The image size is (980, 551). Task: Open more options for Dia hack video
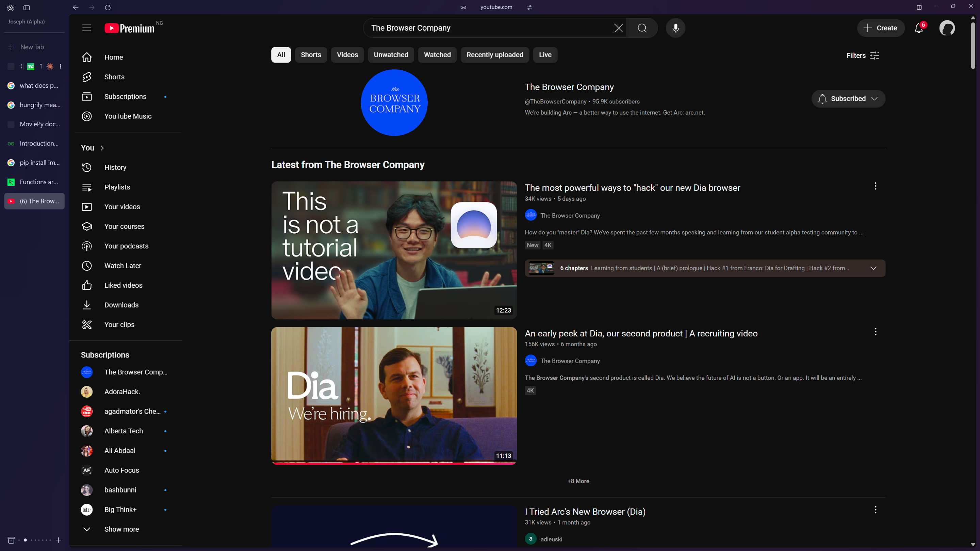[x=876, y=186]
